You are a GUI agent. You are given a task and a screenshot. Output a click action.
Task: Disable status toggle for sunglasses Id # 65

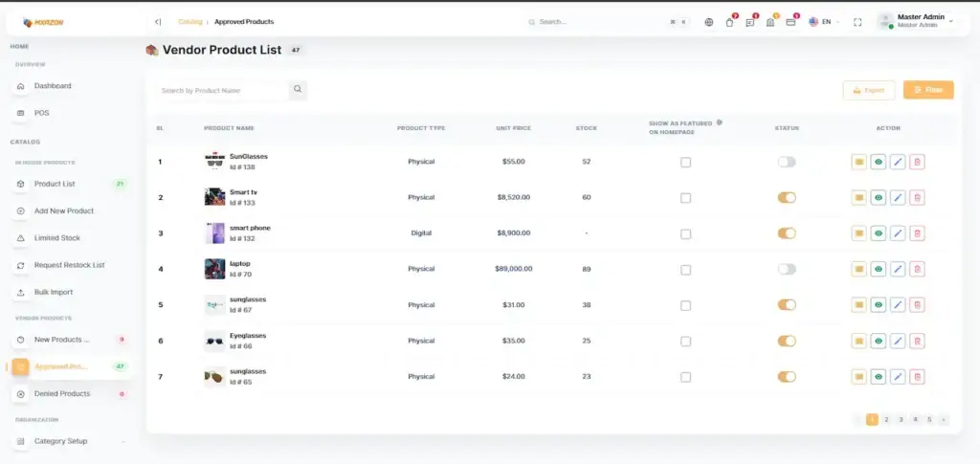pyautogui.click(x=787, y=377)
